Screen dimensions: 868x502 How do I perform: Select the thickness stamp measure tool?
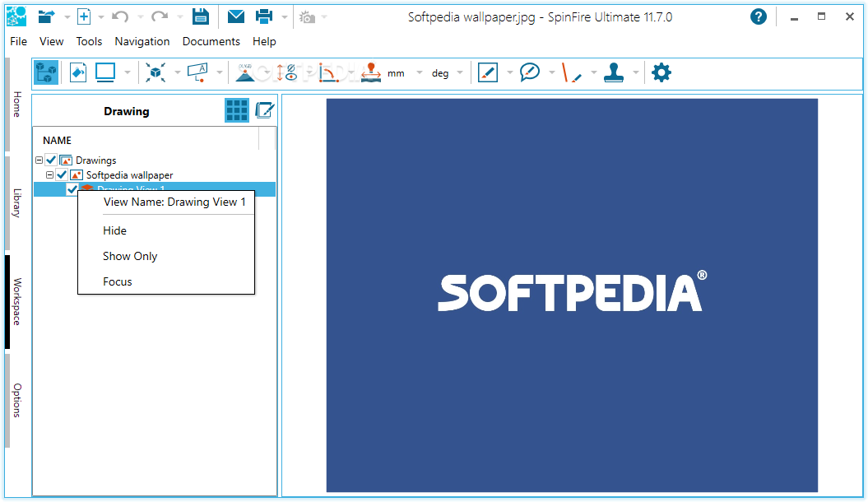click(370, 72)
